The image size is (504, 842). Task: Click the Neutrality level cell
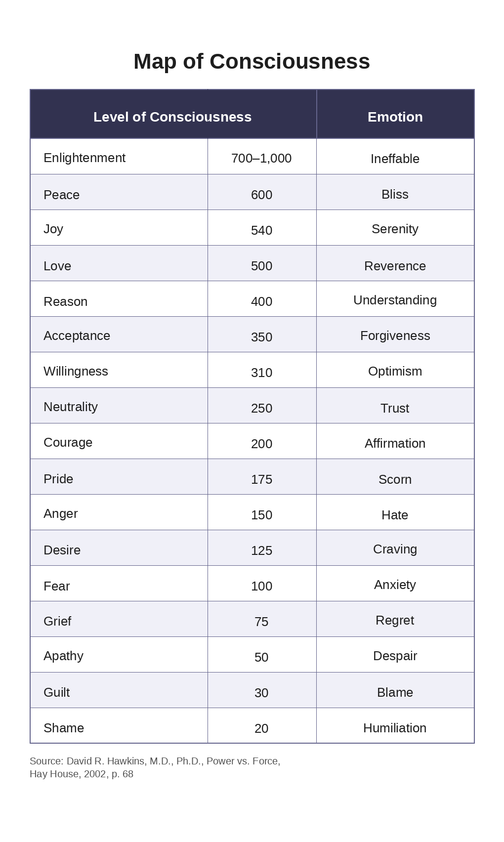tap(71, 407)
